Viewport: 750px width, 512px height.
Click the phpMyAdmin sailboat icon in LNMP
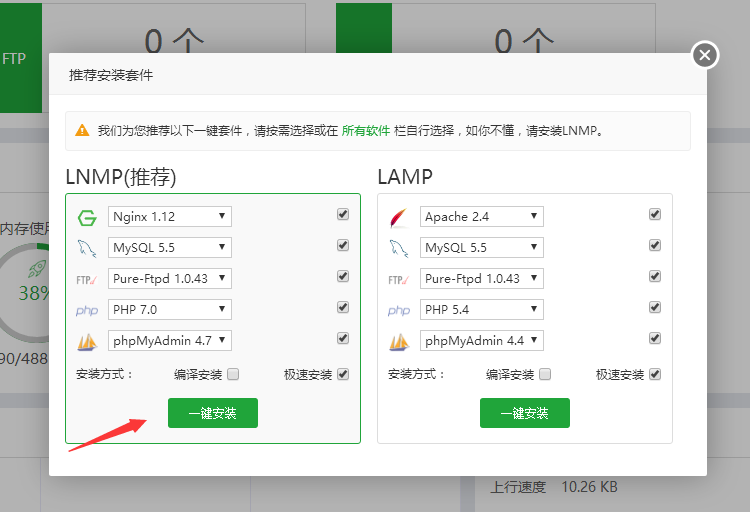87,342
